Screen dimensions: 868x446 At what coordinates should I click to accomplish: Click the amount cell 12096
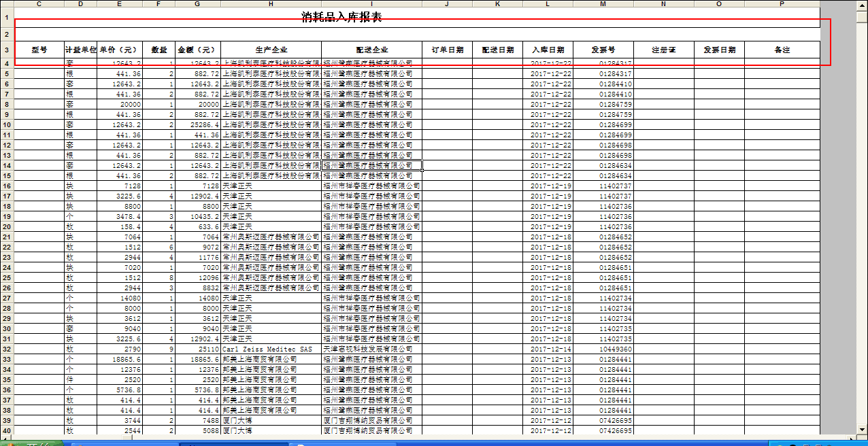point(197,277)
